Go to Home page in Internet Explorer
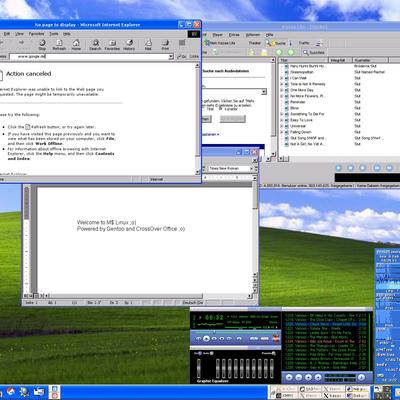This screenshot has height=400, width=400. tap(76, 45)
